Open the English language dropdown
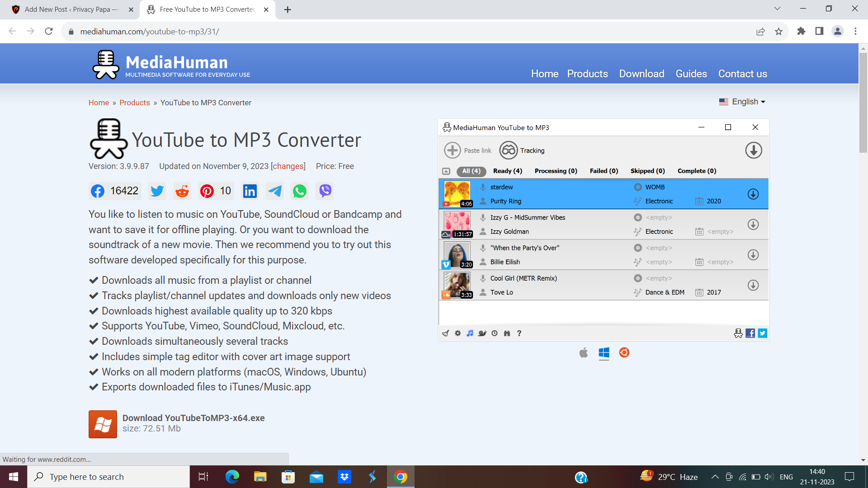The width and height of the screenshot is (868, 488). 742,102
